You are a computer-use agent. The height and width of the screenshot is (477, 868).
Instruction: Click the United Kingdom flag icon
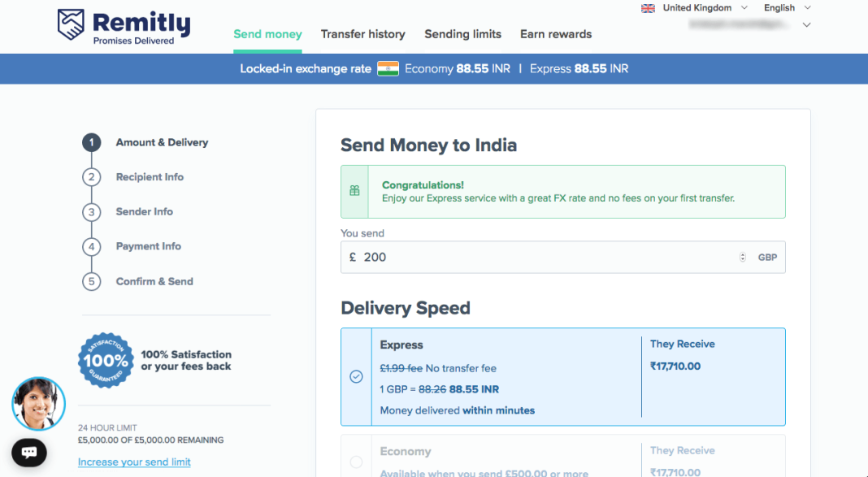pos(647,7)
